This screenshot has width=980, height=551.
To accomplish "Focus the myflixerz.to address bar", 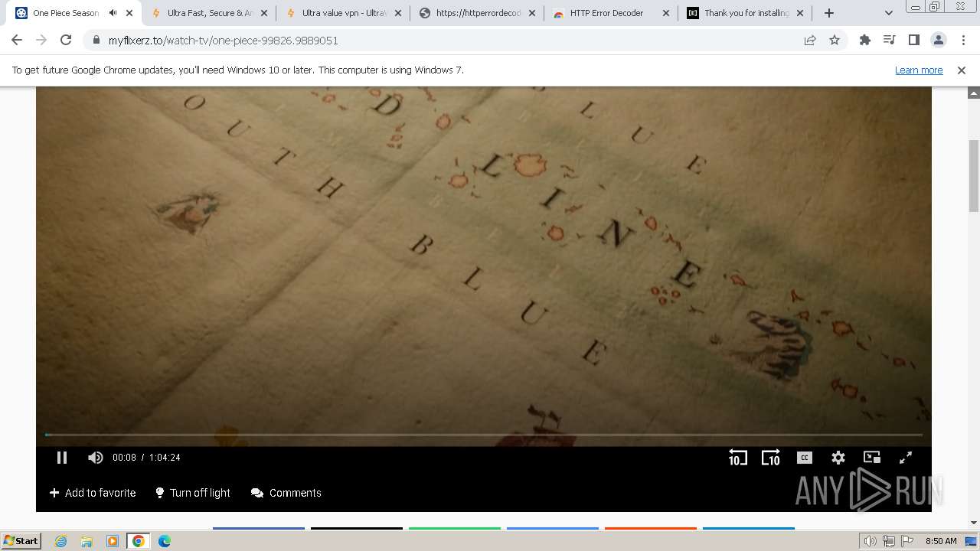I will pyautogui.click(x=444, y=41).
